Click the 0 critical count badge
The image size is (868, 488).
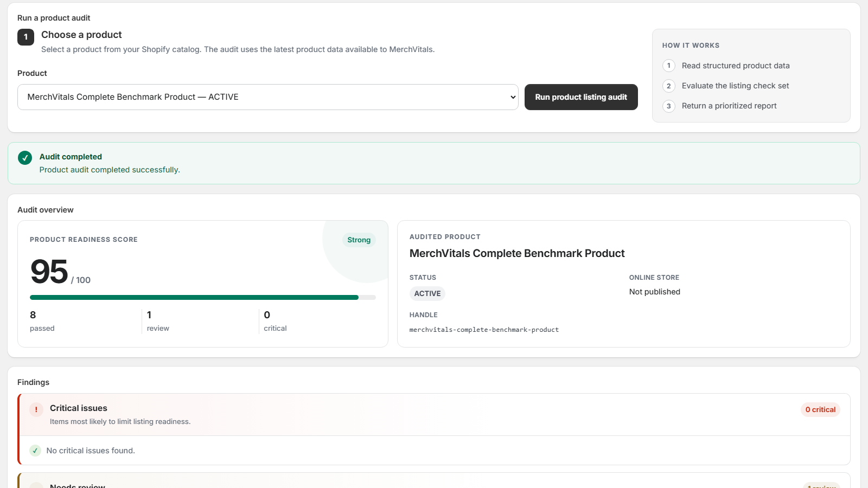[820, 409]
